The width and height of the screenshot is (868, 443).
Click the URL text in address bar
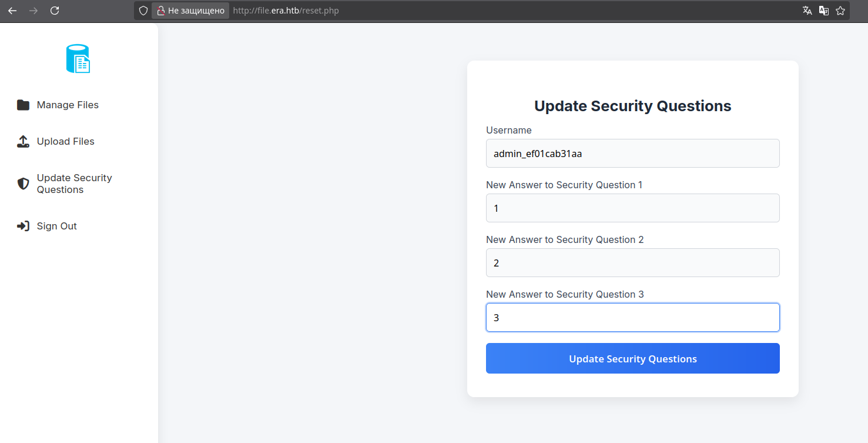pos(286,11)
